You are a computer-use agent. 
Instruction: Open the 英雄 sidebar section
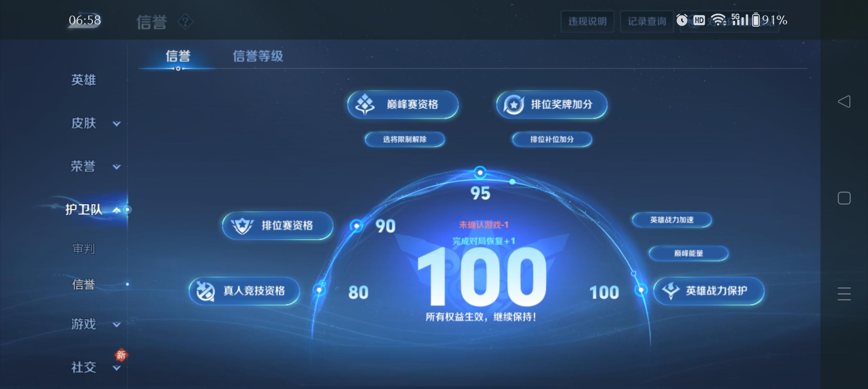coord(83,80)
